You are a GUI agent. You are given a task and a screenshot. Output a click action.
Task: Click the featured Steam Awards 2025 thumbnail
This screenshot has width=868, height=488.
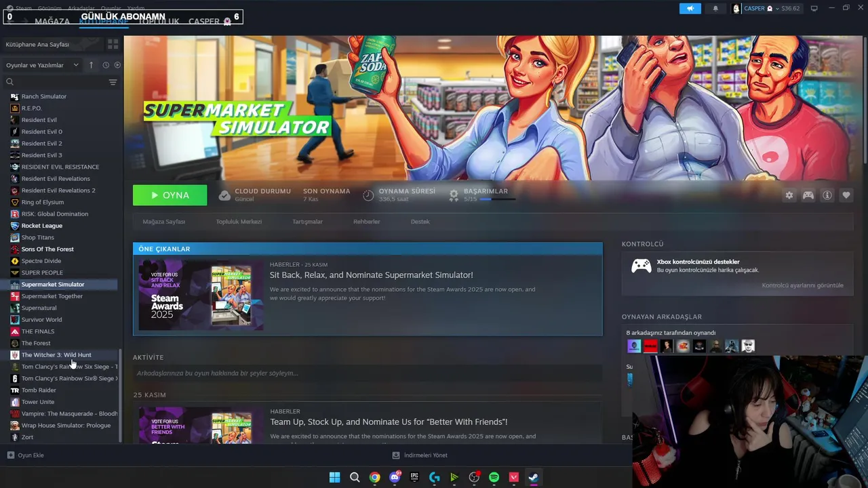tap(201, 295)
